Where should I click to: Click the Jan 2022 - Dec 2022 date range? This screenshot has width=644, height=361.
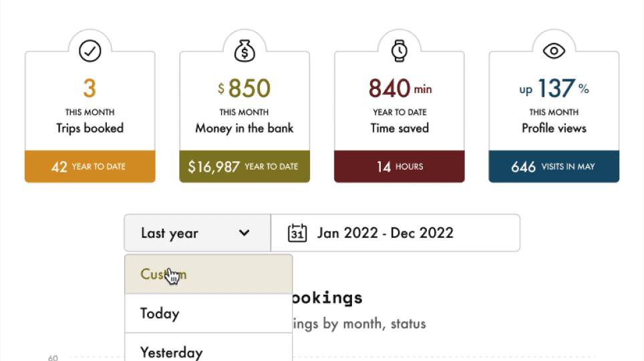coord(385,233)
